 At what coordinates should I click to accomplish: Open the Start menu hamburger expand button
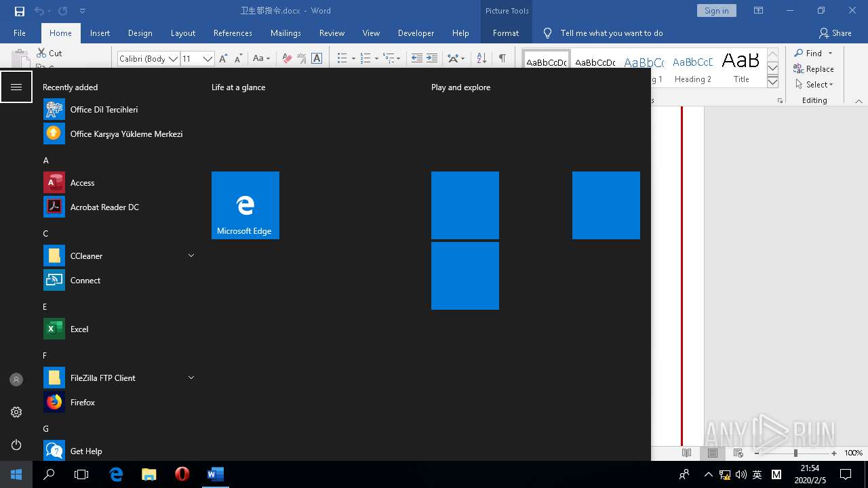[x=16, y=87]
